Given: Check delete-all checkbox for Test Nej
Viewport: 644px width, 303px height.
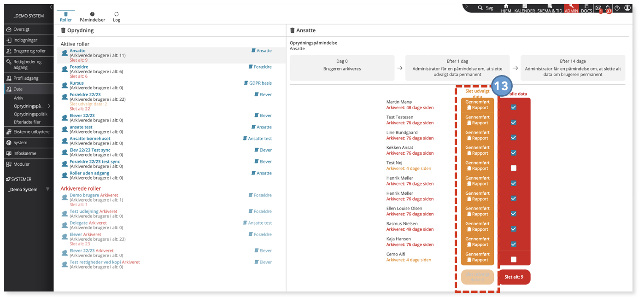Looking at the screenshot, I should click(x=514, y=168).
